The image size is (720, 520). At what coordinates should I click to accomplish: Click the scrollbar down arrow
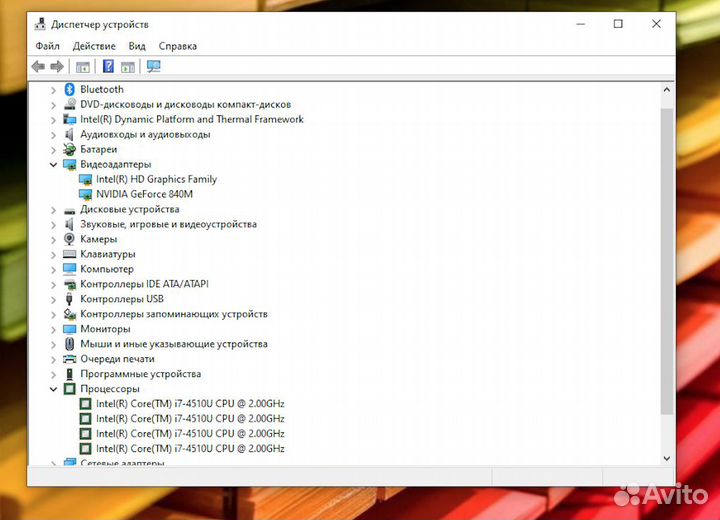(667, 458)
